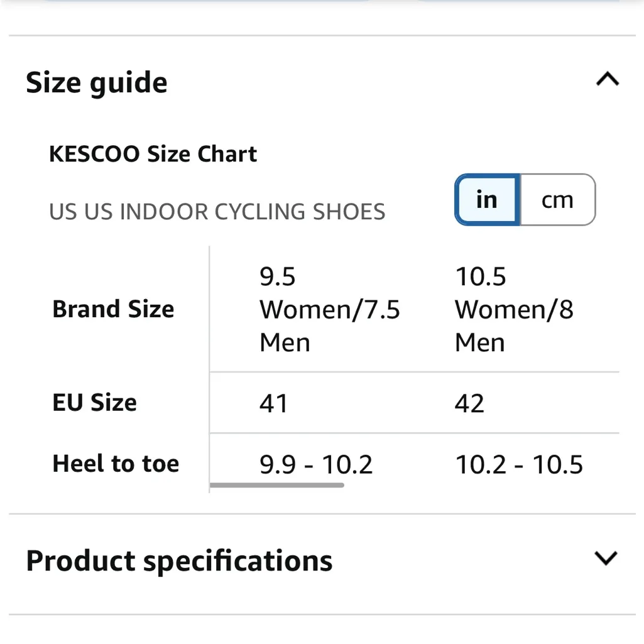The image size is (644, 644).
Task: Click the EU Size row label
Action: [x=94, y=403]
